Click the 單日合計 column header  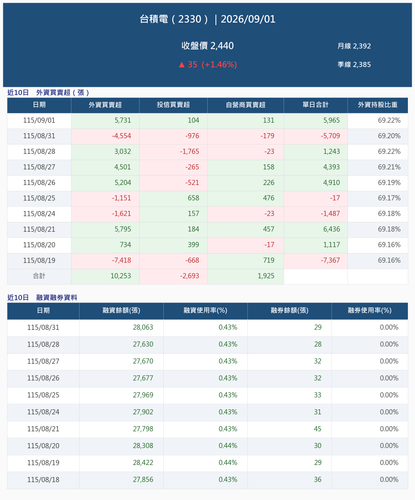[315, 105]
